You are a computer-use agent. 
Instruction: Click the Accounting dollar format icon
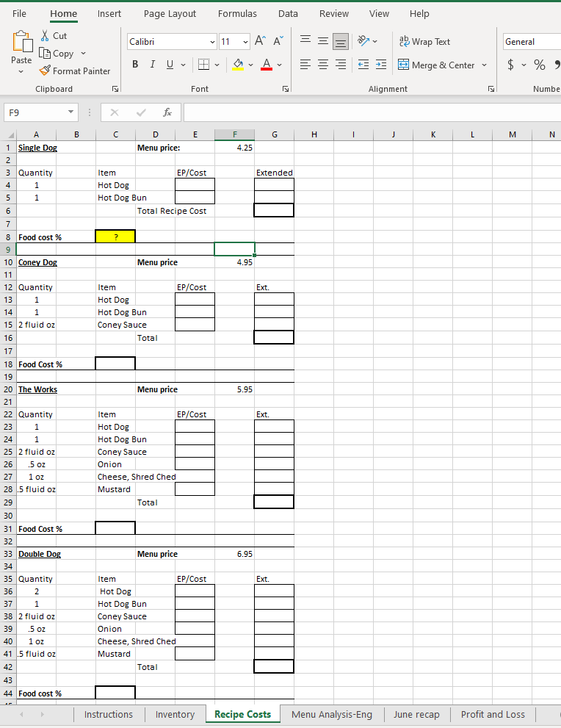510,65
